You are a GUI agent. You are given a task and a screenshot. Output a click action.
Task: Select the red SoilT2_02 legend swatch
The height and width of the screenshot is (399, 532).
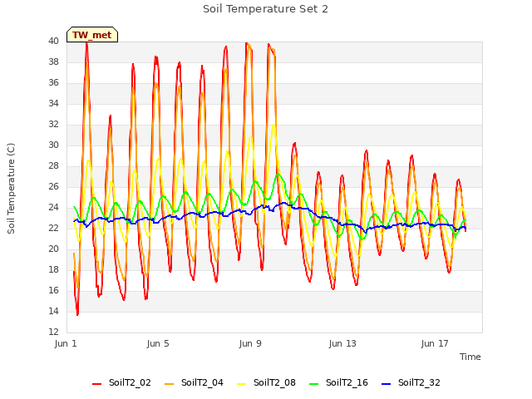tap(96, 384)
